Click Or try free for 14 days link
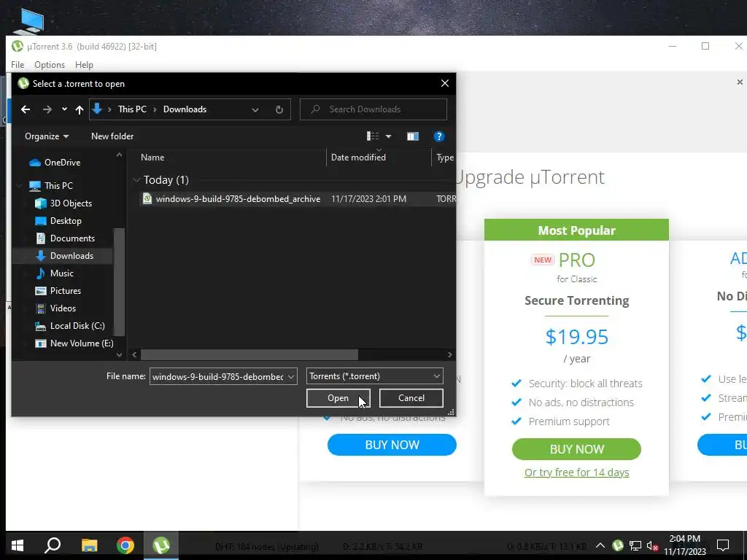 (x=576, y=472)
